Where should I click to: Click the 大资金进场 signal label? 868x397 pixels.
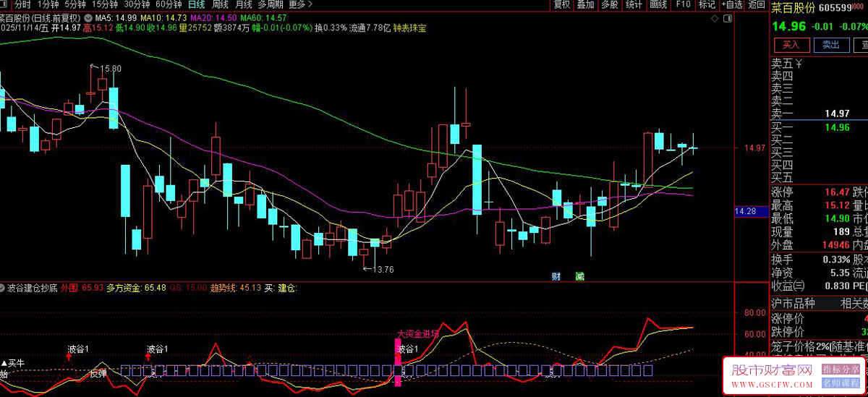coord(417,334)
